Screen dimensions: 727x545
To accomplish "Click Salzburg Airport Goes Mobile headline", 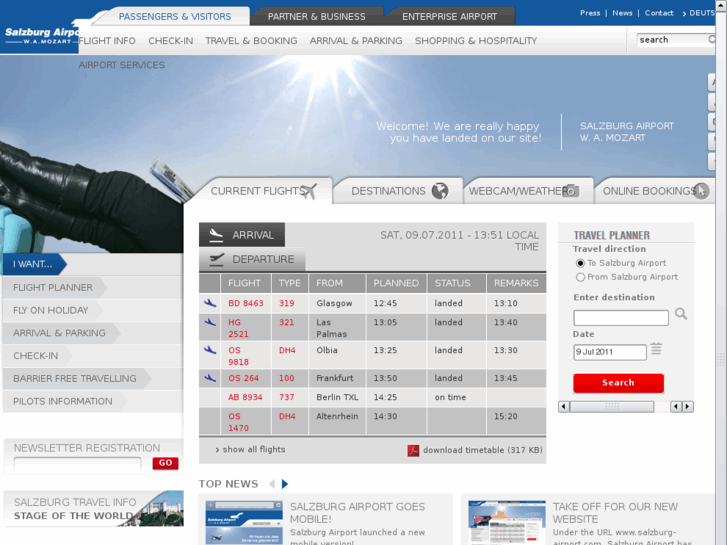I will [357, 513].
